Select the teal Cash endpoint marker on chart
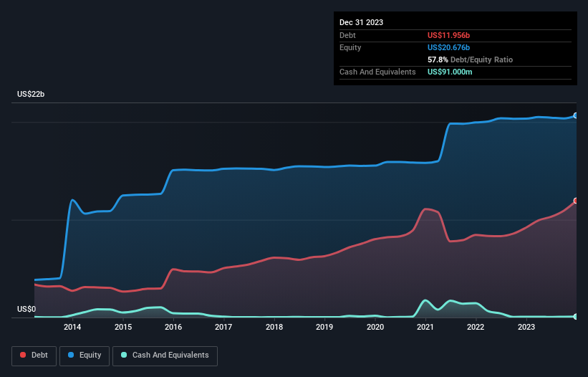 (576, 317)
